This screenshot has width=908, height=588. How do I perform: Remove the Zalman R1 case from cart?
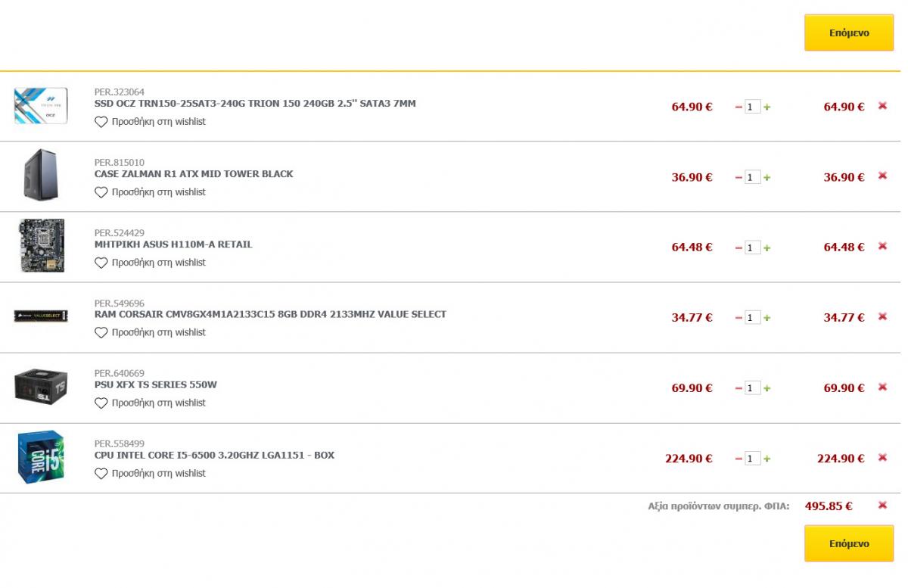[x=882, y=176]
